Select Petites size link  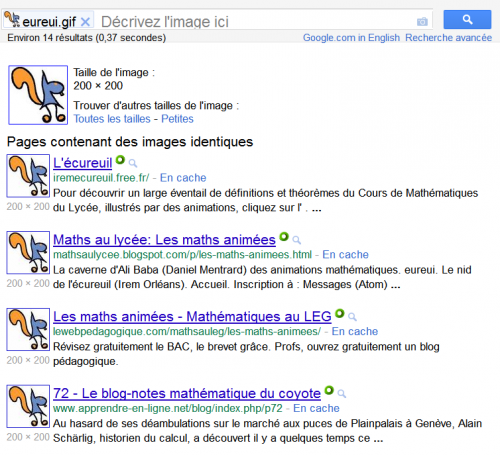177,119
